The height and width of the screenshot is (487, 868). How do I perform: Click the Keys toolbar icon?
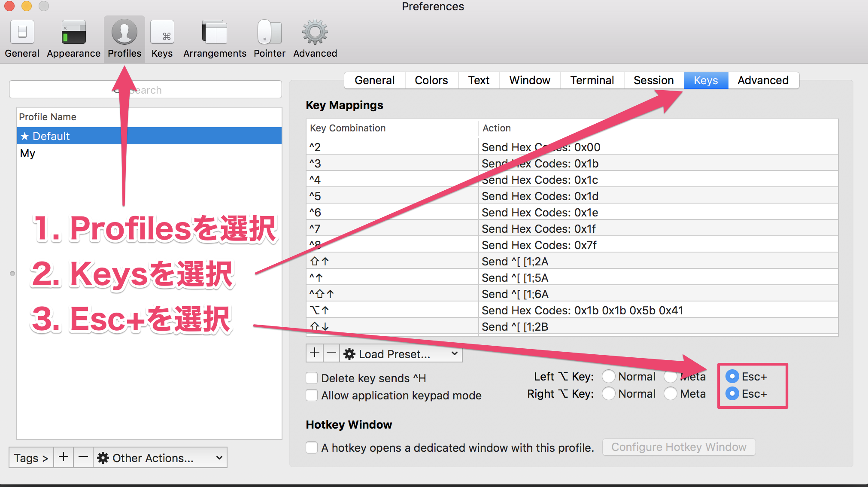point(162,38)
